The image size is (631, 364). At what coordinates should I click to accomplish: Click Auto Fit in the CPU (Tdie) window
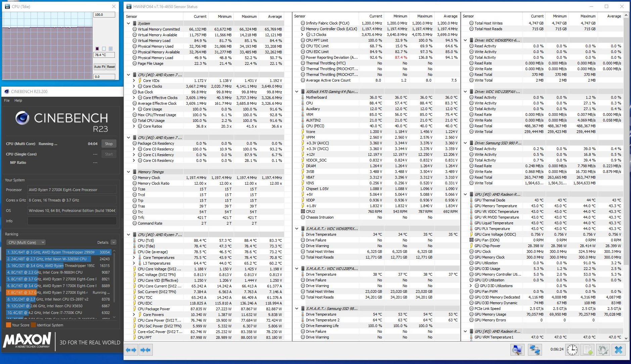pos(99,67)
